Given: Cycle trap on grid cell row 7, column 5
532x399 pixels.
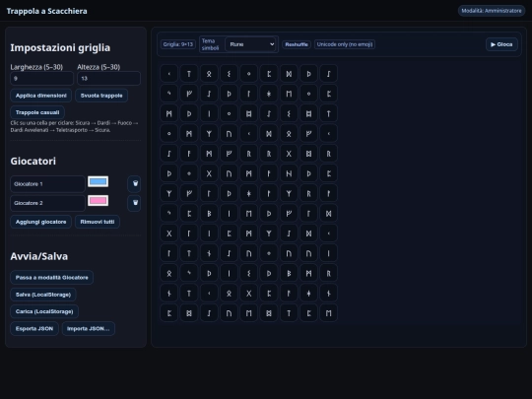Looking at the screenshot, I should click(x=248, y=193).
